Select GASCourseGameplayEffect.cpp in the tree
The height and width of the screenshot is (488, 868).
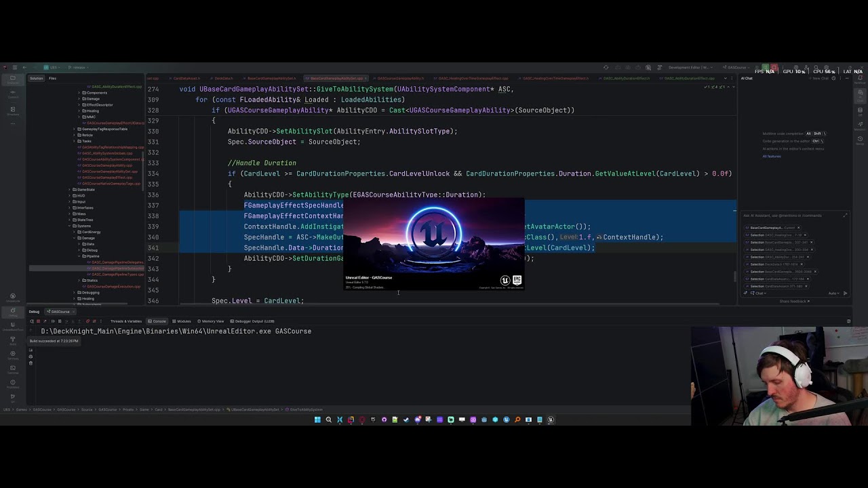click(105, 178)
